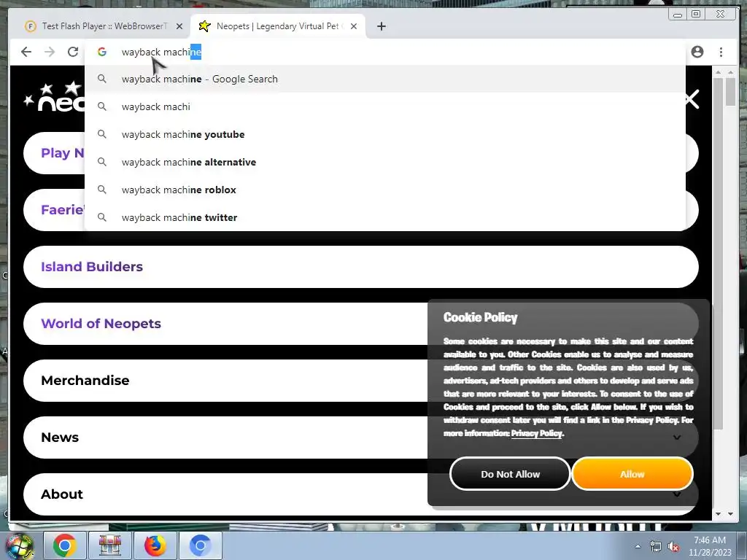Expand the News section chevron
The width and height of the screenshot is (747, 560).
677,437
